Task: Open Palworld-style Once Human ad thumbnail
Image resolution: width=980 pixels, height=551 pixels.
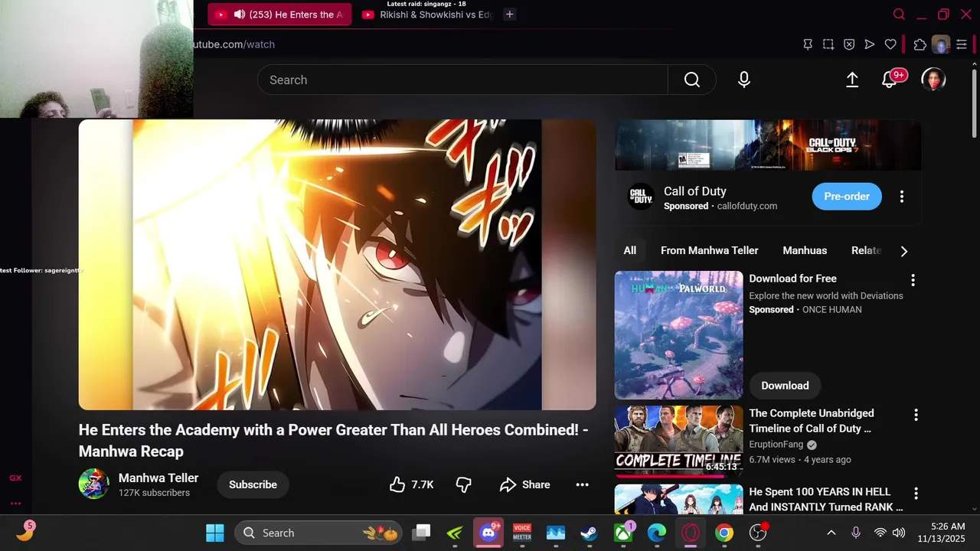Action: [679, 334]
